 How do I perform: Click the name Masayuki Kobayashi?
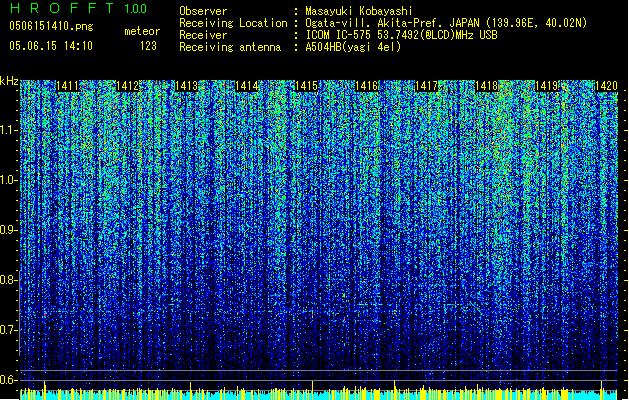pyautogui.click(x=359, y=11)
